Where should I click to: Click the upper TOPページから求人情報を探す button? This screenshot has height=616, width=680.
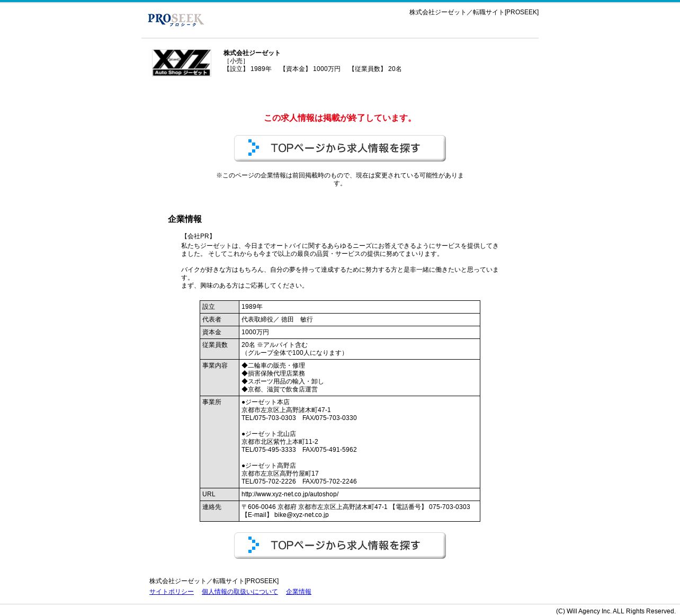(x=340, y=148)
